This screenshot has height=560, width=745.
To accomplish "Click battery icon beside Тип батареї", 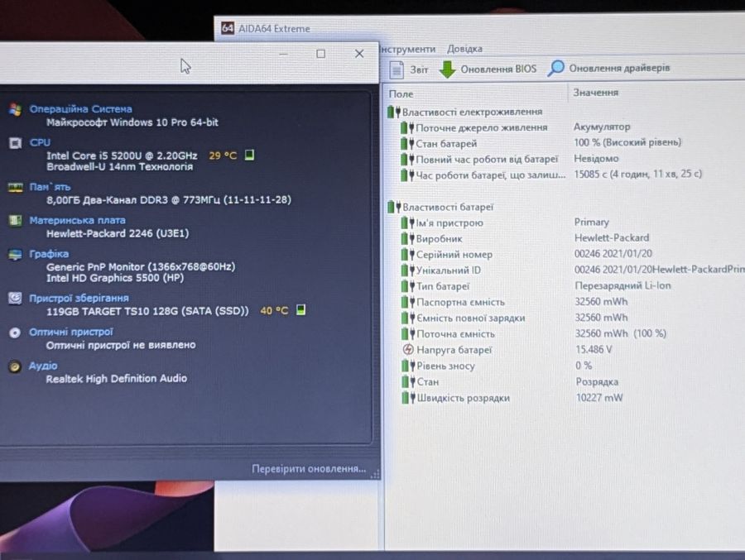I will coord(407,286).
